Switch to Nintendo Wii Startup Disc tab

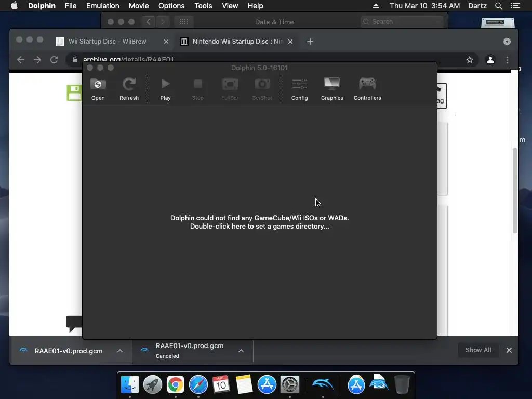(x=237, y=42)
